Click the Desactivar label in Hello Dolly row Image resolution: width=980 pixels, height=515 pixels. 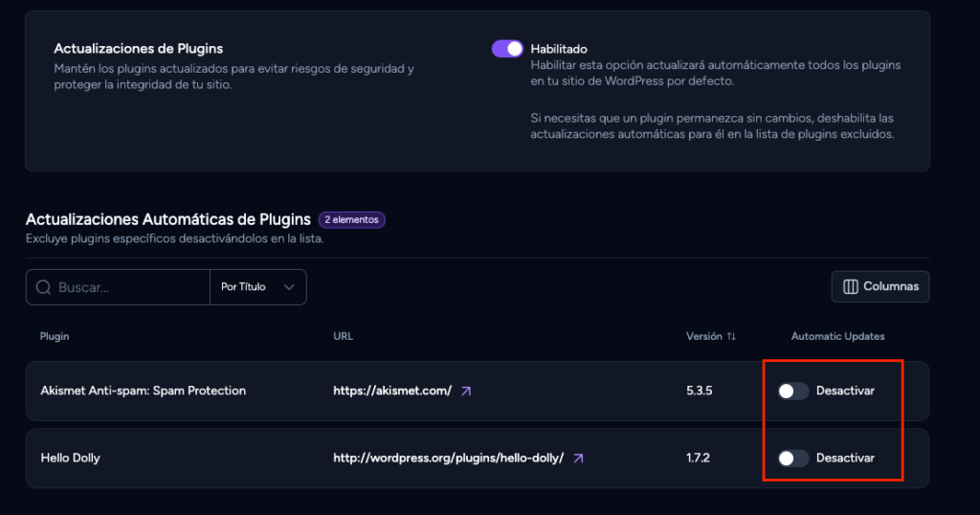(x=845, y=459)
